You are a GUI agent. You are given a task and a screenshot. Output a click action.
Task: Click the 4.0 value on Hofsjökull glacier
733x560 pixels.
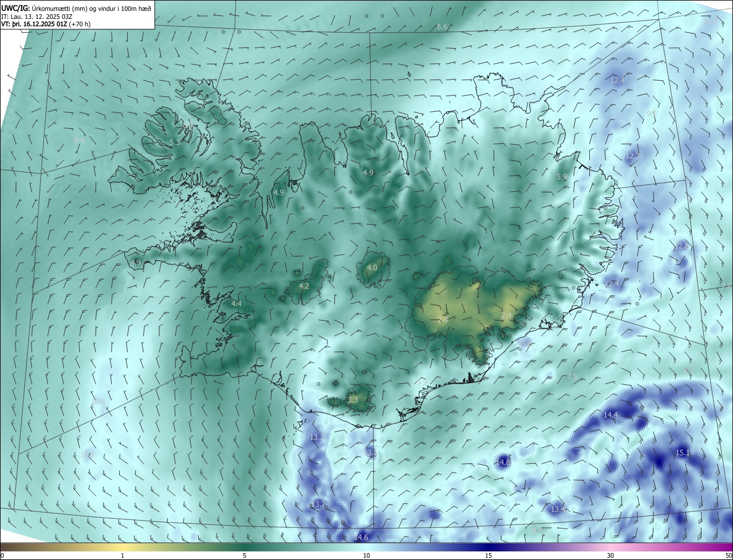pyautogui.click(x=372, y=267)
